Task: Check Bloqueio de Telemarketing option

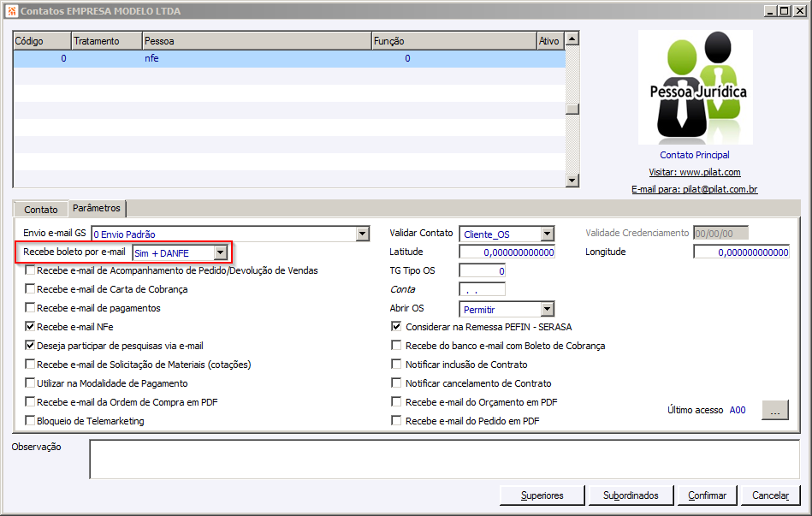Action: click(30, 421)
